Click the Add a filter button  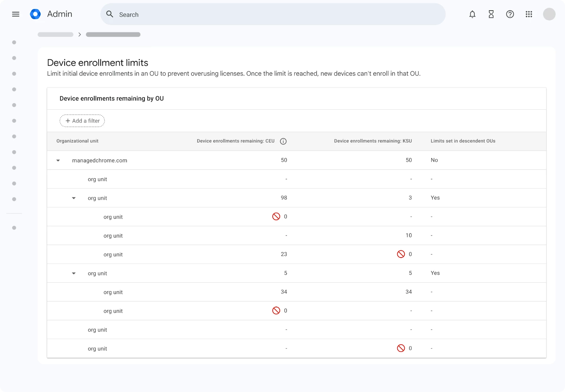pyautogui.click(x=82, y=121)
